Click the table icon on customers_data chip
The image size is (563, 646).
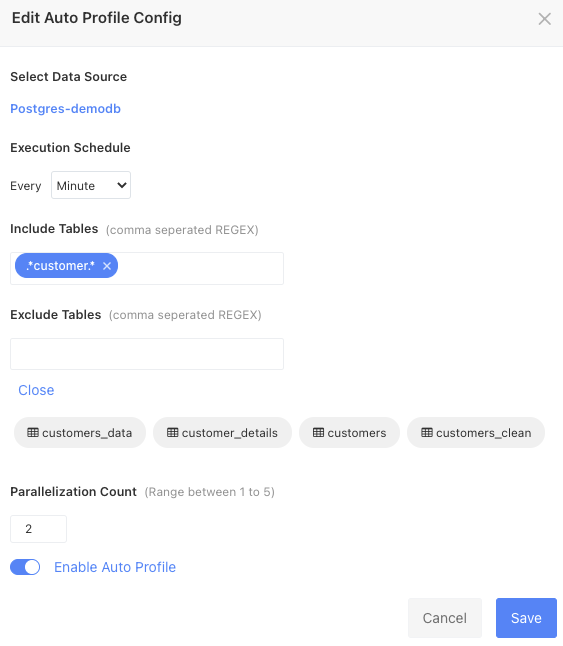tap(33, 433)
